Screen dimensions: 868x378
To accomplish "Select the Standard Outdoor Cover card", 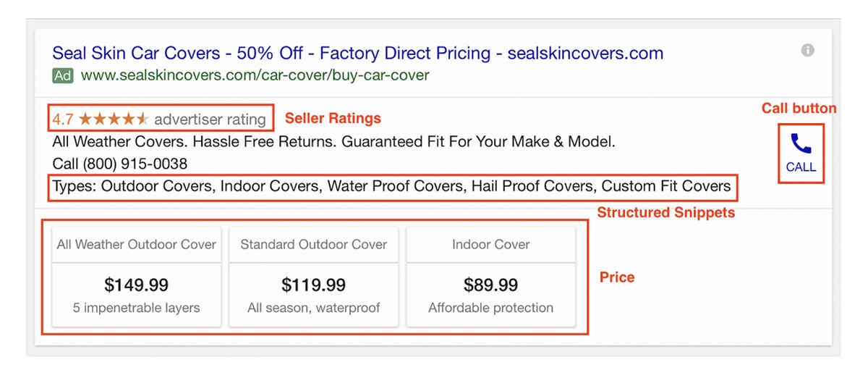I will tap(314, 277).
